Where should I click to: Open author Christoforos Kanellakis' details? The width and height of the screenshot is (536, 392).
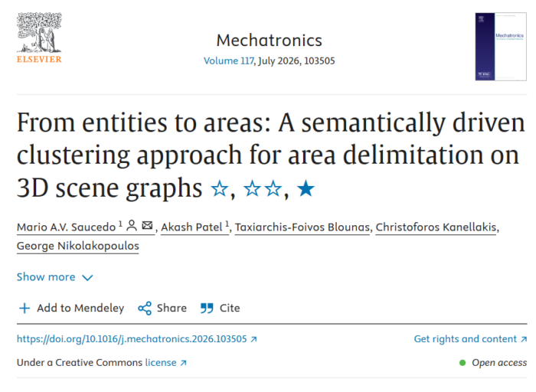(x=436, y=227)
